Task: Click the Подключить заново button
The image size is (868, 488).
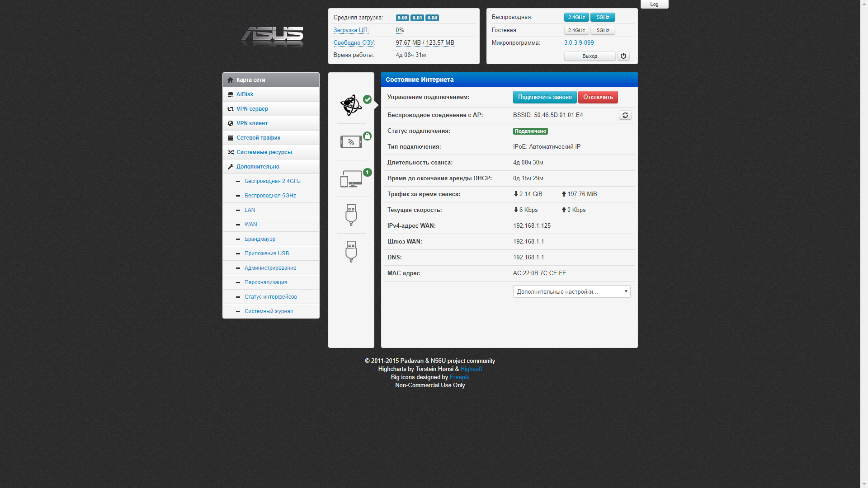Action: pos(545,97)
